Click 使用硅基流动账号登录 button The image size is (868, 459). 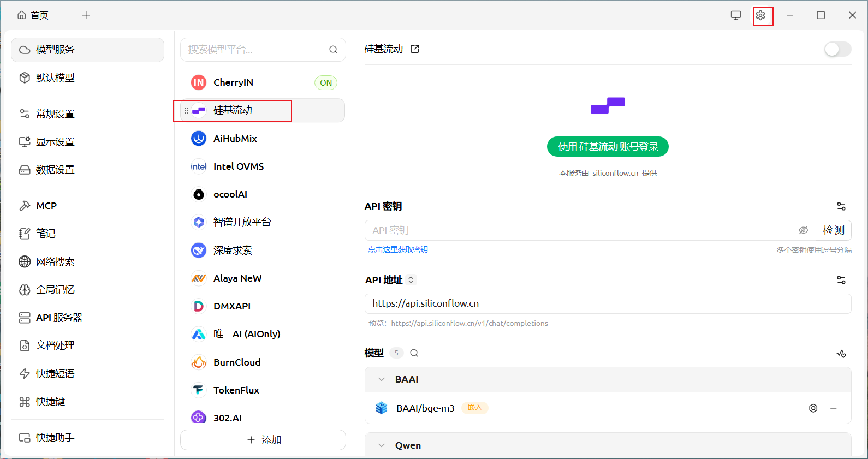pos(608,147)
